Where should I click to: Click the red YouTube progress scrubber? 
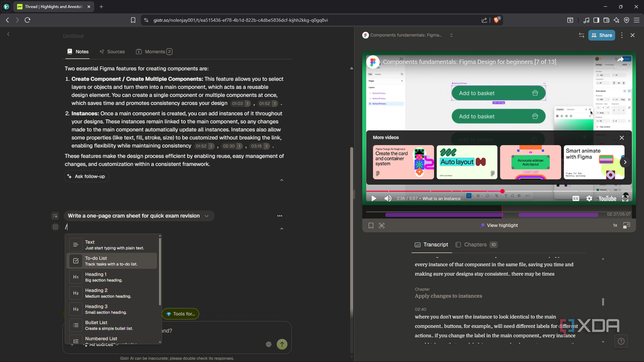coord(502,191)
